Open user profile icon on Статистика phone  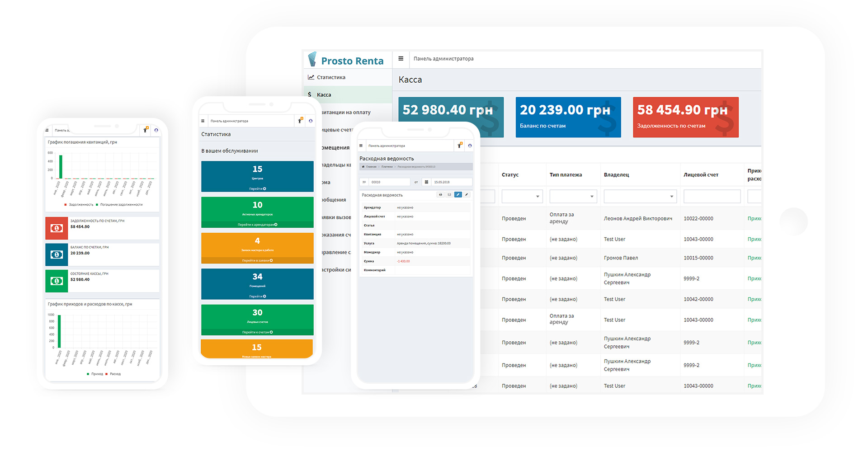click(311, 121)
